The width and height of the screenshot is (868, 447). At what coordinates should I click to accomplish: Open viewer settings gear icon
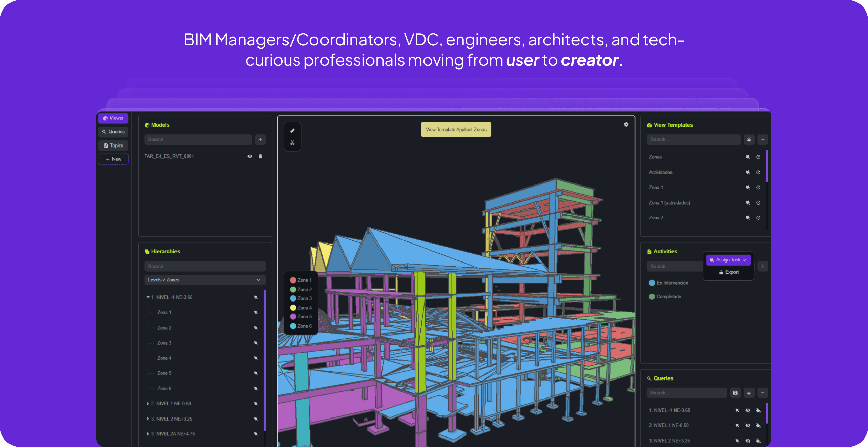pyautogui.click(x=626, y=124)
